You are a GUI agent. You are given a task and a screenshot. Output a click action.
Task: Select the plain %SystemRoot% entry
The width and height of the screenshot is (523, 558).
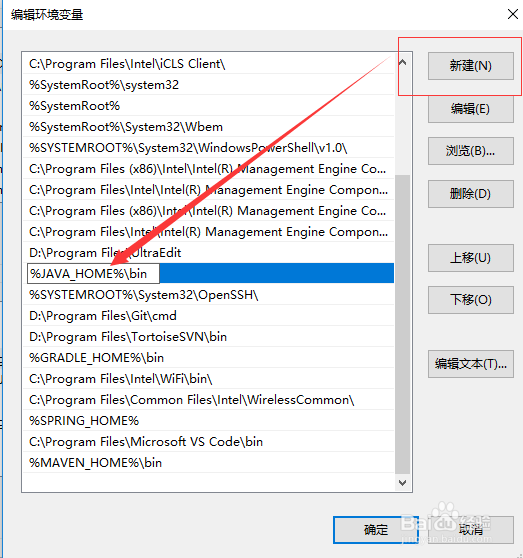[x=208, y=106]
